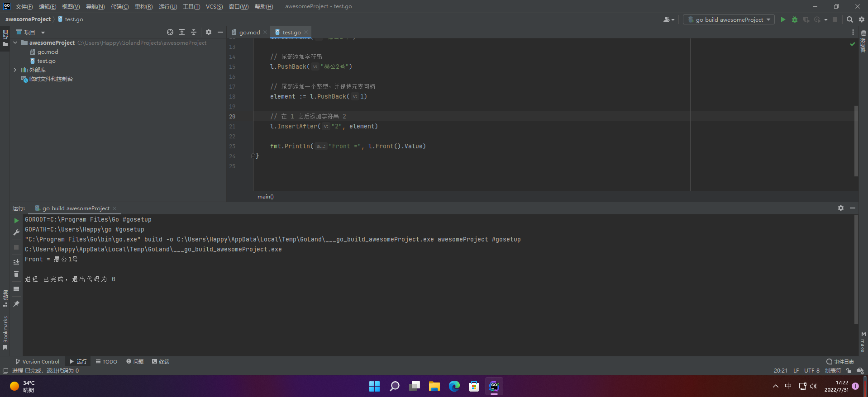Open the 编辑(E) menu

click(48, 6)
